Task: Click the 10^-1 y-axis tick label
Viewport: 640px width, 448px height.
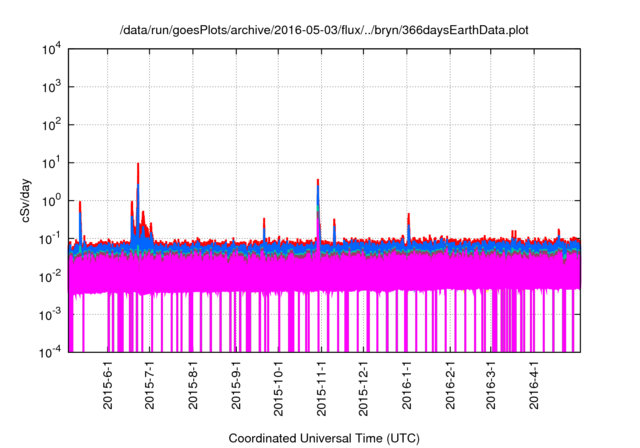Action: coord(50,239)
